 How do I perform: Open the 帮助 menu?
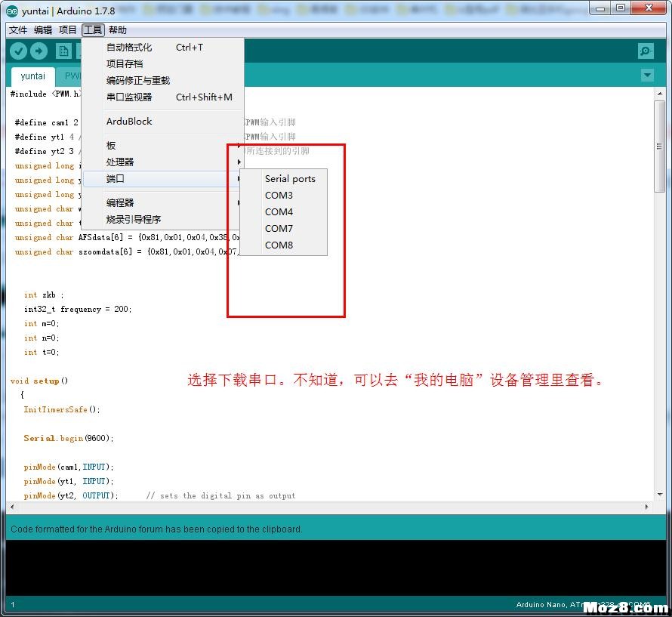coord(118,29)
